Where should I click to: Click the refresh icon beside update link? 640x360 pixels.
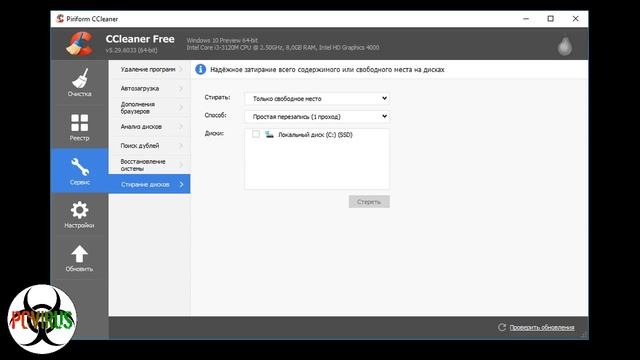502,327
